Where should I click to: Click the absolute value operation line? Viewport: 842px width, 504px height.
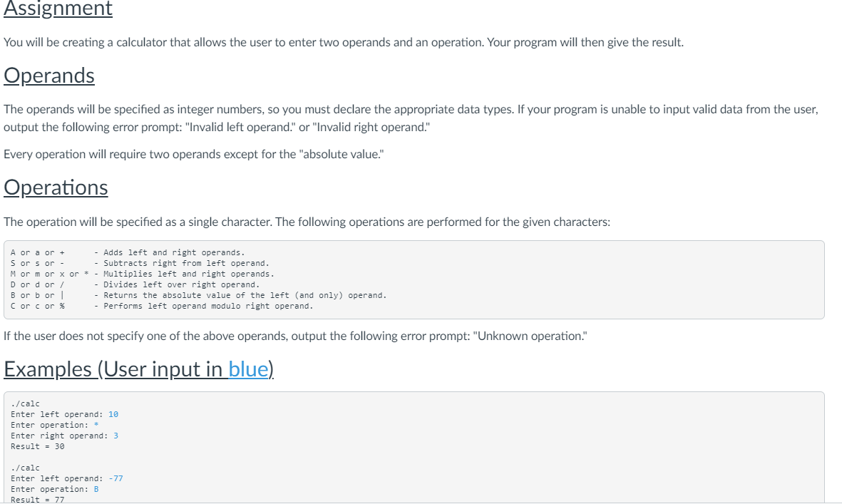point(199,295)
